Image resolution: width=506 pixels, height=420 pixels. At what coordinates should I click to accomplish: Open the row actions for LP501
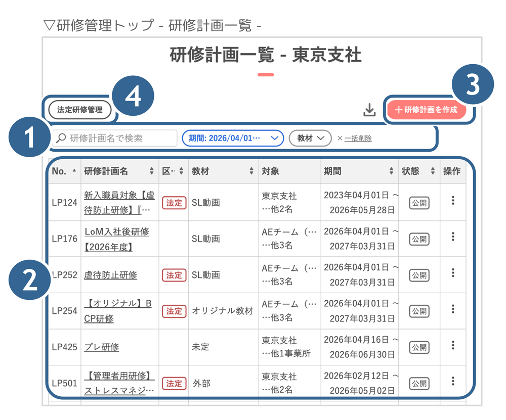(x=453, y=381)
